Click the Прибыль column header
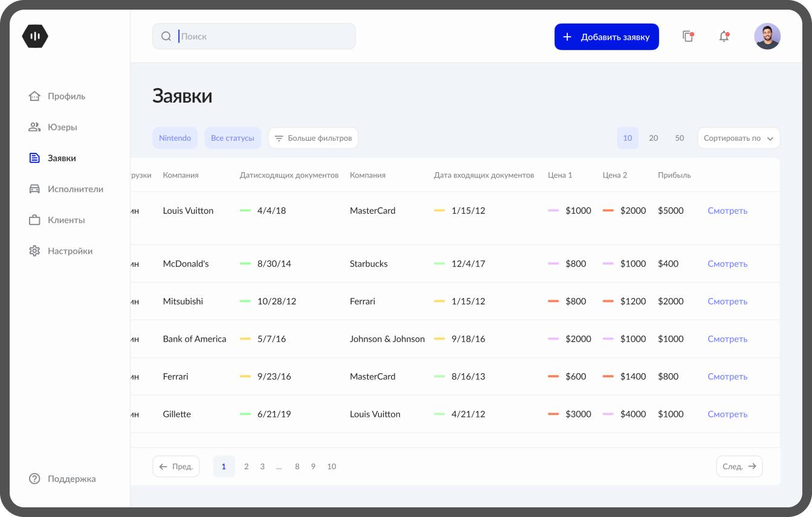 coord(674,175)
